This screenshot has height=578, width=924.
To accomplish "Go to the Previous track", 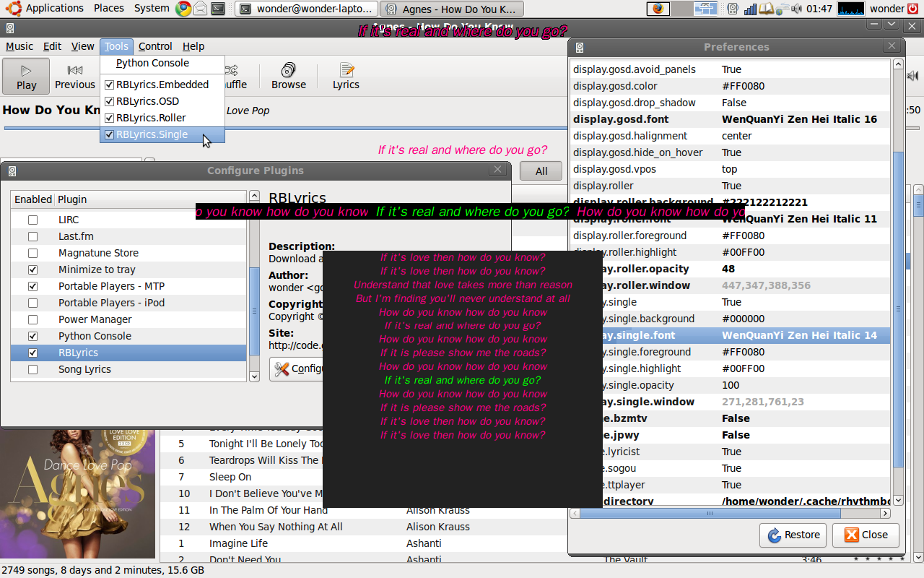I will pyautogui.click(x=75, y=76).
